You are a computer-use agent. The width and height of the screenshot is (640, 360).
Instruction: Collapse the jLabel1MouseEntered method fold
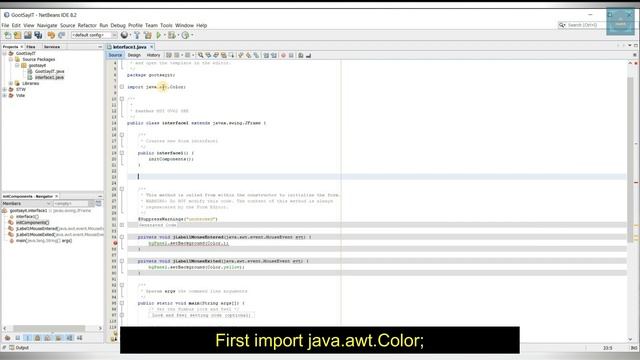122,237
